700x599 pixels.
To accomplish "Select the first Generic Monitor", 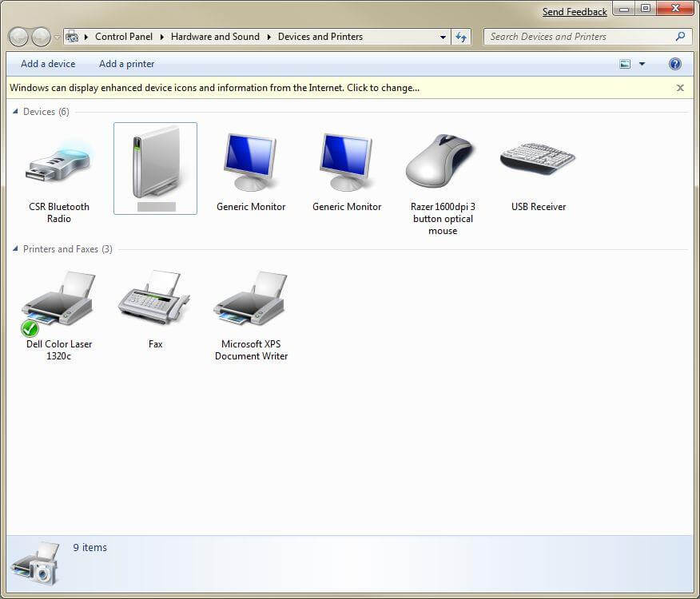I will 250,164.
